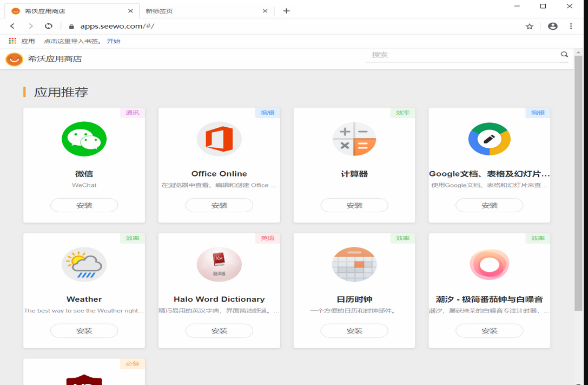The height and width of the screenshot is (385, 588).
Task: Install 日历时钟 with its 安装 button
Action: (354, 331)
